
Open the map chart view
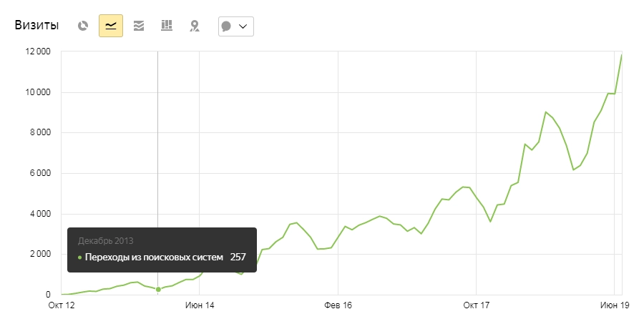194,26
